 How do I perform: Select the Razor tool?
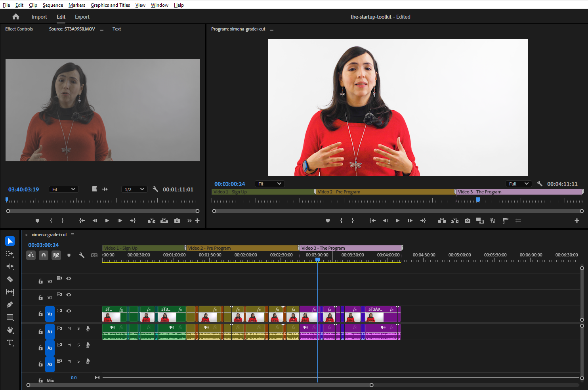[10, 279]
